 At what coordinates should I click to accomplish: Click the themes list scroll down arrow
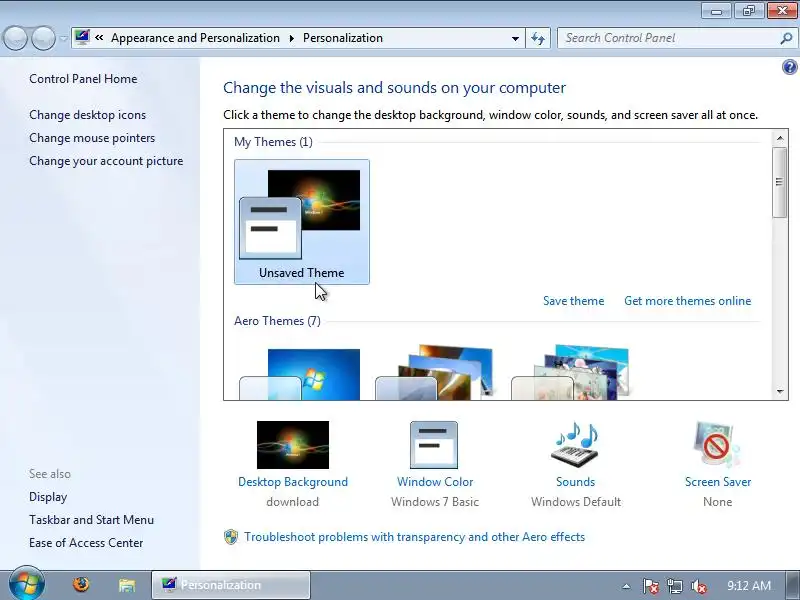click(780, 391)
